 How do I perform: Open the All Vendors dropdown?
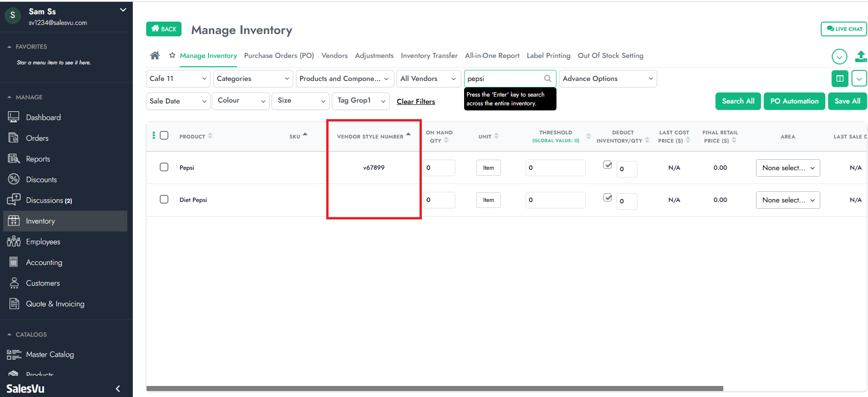pyautogui.click(x=428, y=79)
